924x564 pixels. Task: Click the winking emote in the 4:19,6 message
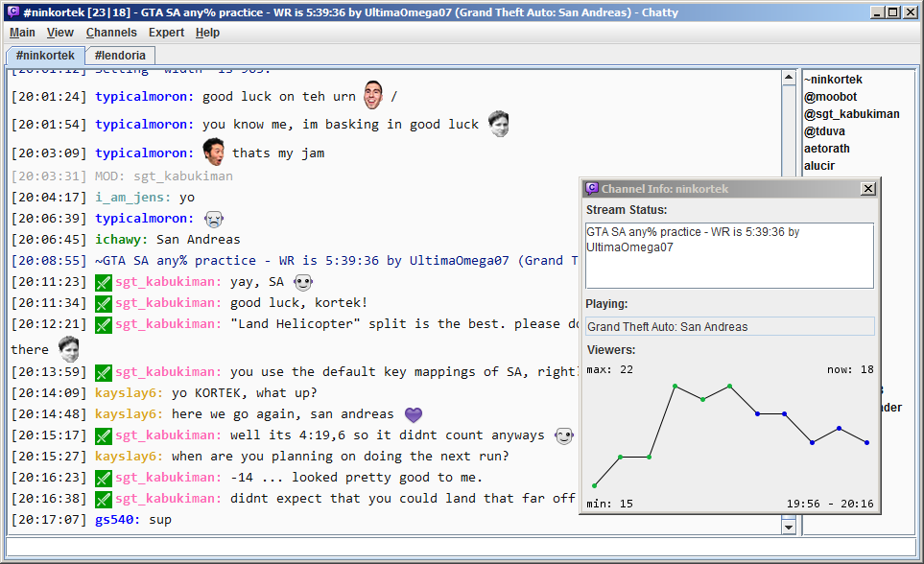pyautogui.click(x=565, y=435)
